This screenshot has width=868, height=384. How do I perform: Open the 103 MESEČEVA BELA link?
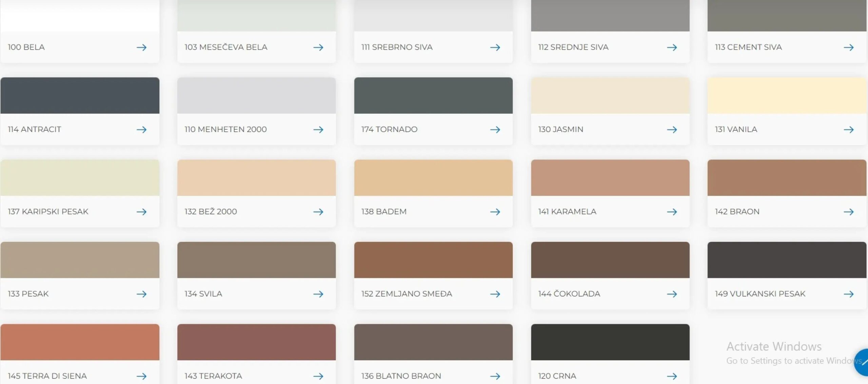click(226, 47)
